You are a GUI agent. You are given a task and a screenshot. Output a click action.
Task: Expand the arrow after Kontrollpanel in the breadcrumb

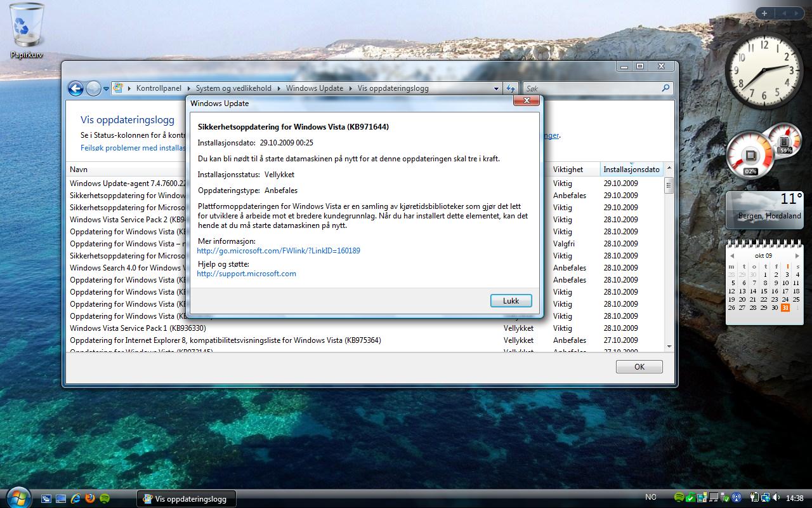click(x=188, y=88)
